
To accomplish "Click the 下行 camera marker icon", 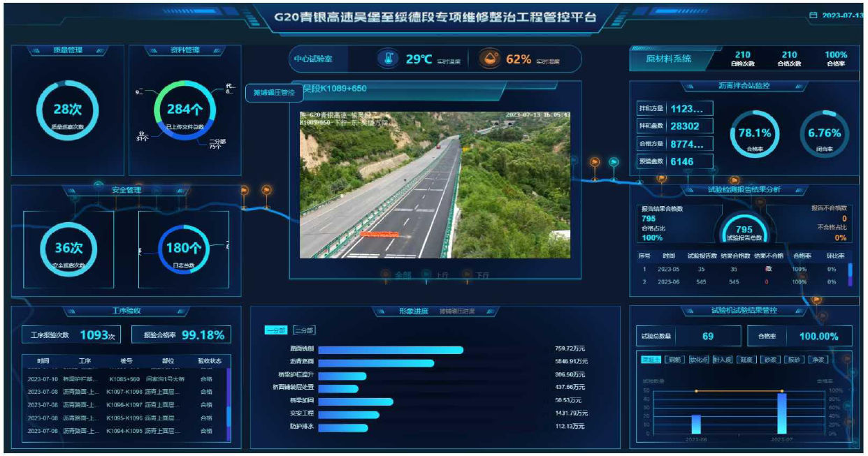I will 466,275.
